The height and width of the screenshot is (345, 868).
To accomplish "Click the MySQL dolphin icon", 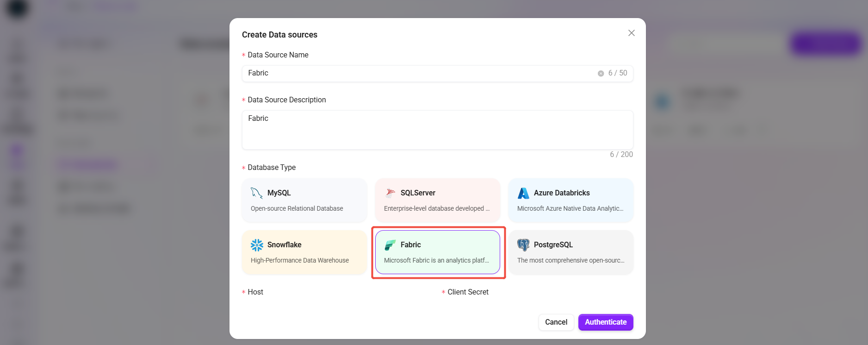I will [x=257, y=193].
